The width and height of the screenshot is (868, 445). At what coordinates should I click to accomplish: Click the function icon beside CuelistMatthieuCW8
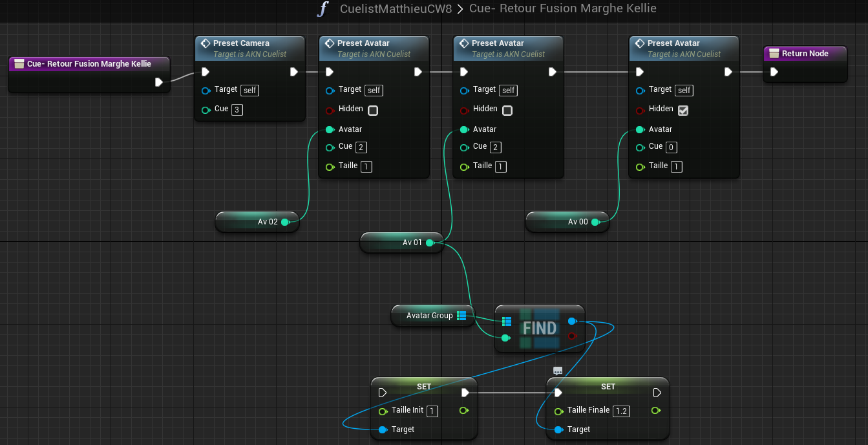323,9
